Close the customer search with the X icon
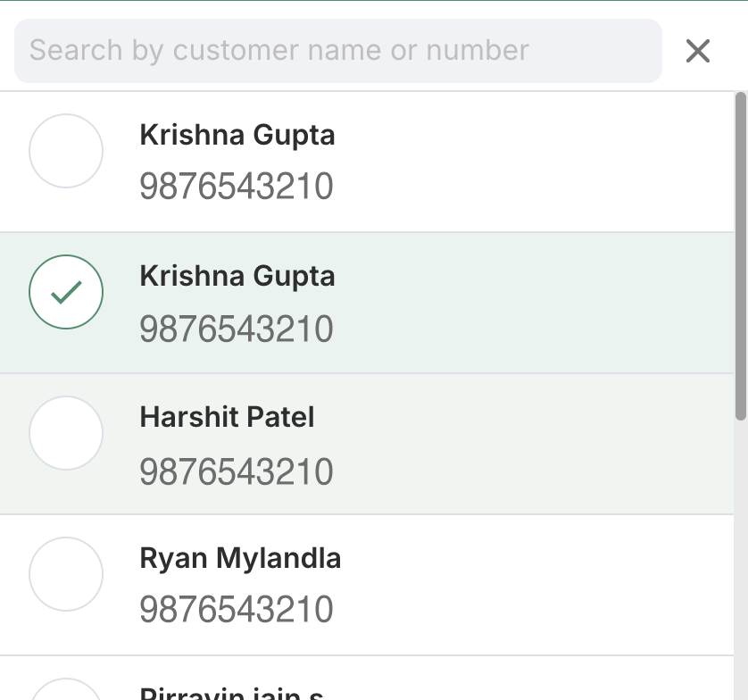The width and height of the screenshot is (748, 700). click(x=698, y=51)
